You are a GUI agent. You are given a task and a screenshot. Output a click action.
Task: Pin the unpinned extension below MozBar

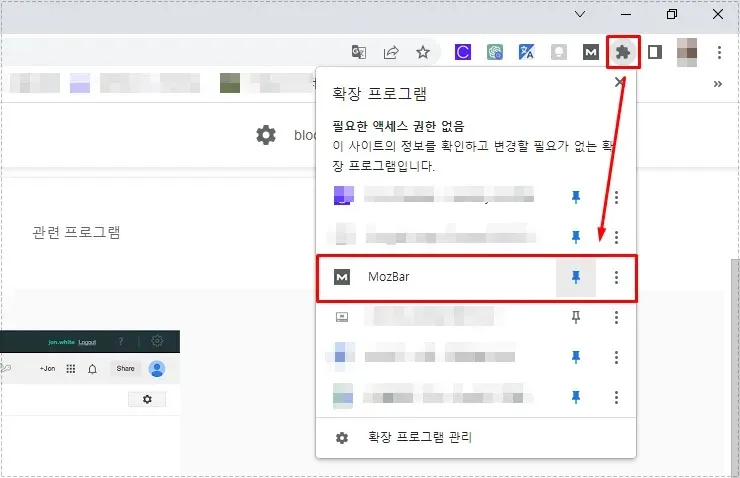576,317
